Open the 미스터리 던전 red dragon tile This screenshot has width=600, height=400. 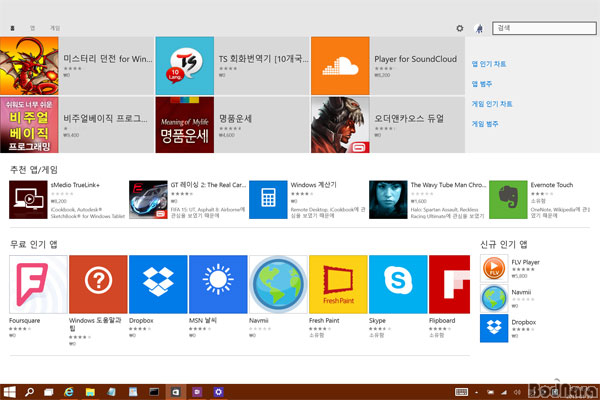(29, 66)
